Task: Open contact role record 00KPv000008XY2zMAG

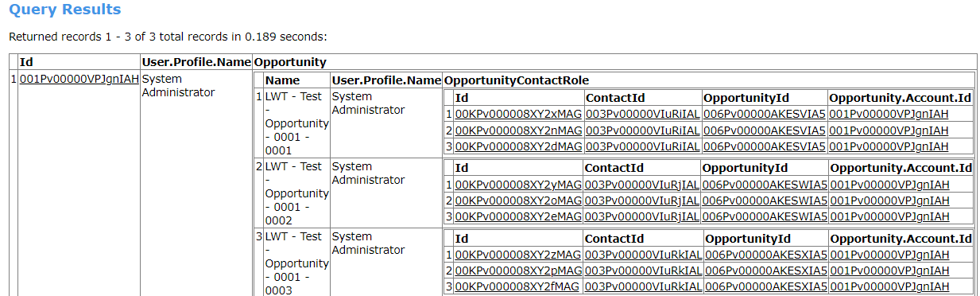Action: 518,255
